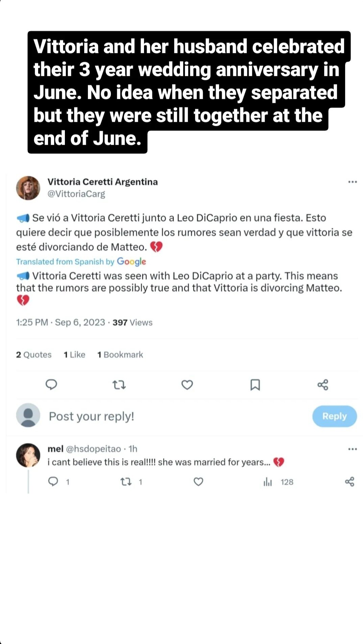Screen dimensions: 363x644
Task: Click the reply icon on mel's comment
Action: pyautogui.click(x=53, y=481)
